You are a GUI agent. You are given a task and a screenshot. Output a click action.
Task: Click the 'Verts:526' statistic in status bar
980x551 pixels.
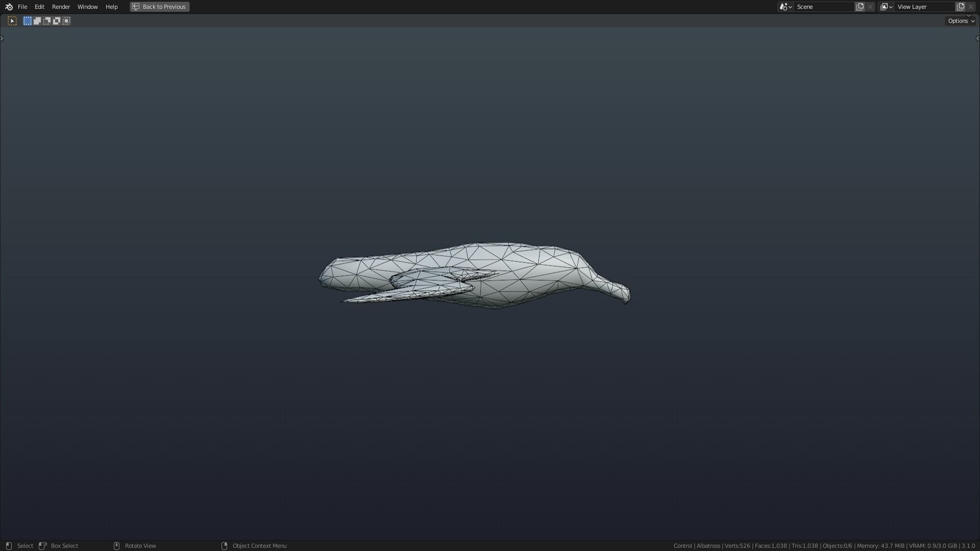click(737, 546)
